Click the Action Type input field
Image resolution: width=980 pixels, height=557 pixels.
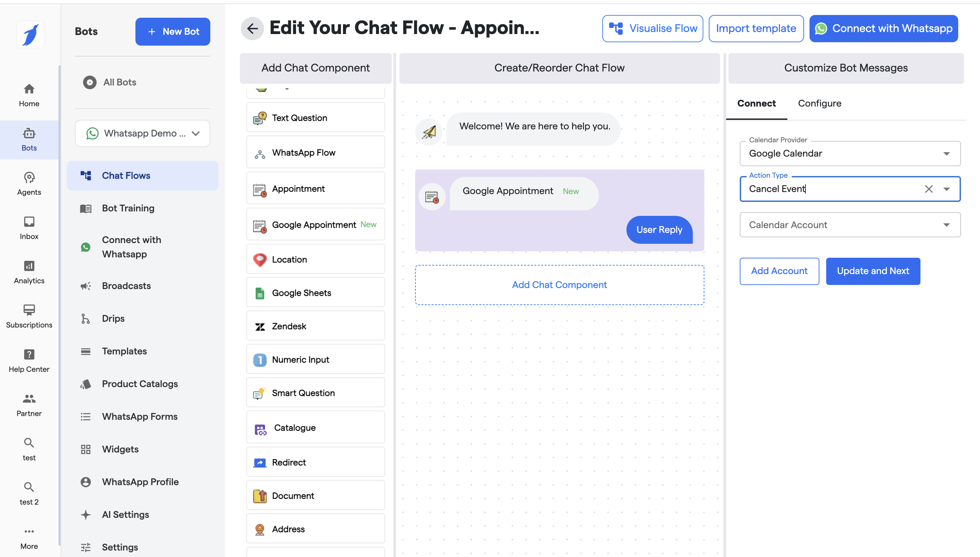point(829,189)
